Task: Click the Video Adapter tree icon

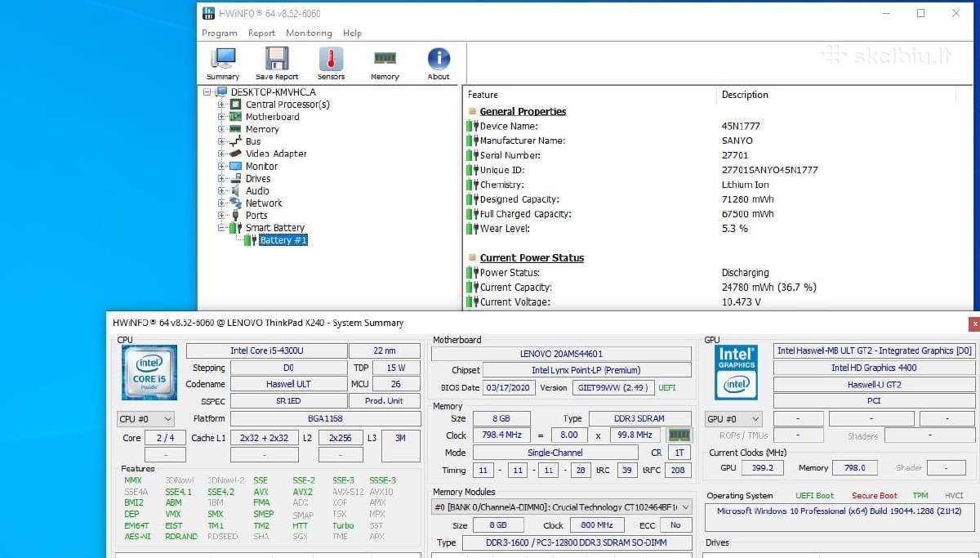Action: 236,154
